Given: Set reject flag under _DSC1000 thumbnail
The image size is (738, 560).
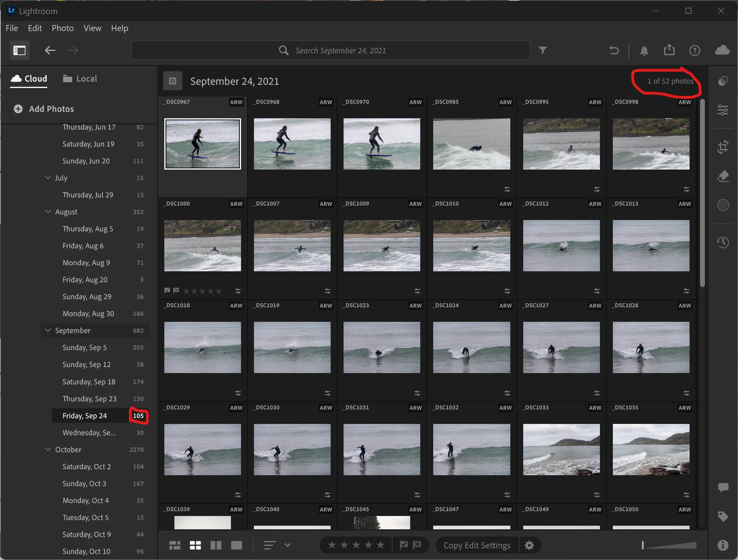Looking at the screenshot, I should click(176, 290).
